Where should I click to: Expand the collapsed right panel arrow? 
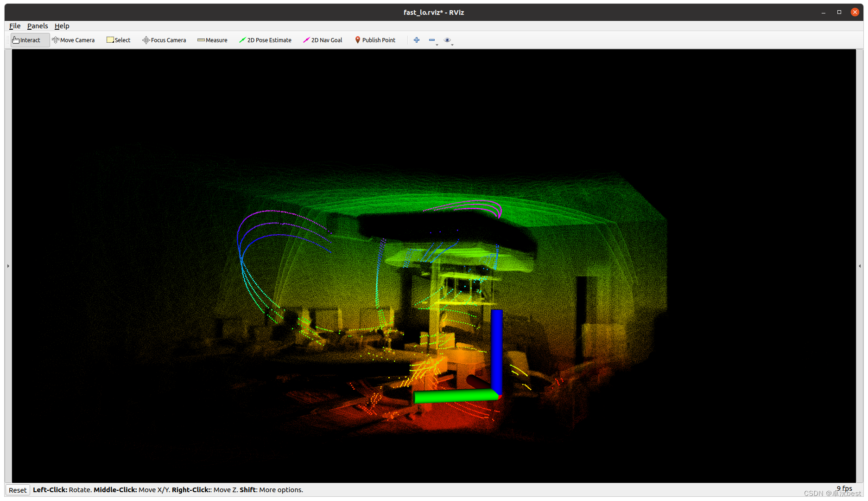coord(861,266)
